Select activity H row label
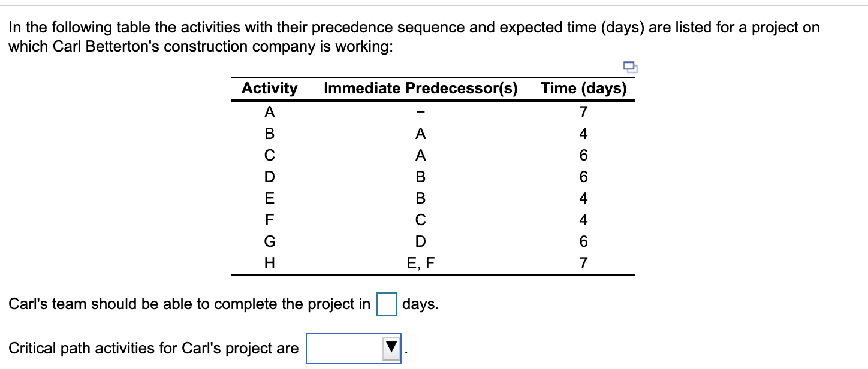This screenshot has width=868, height=369. (x=270, y=263)
